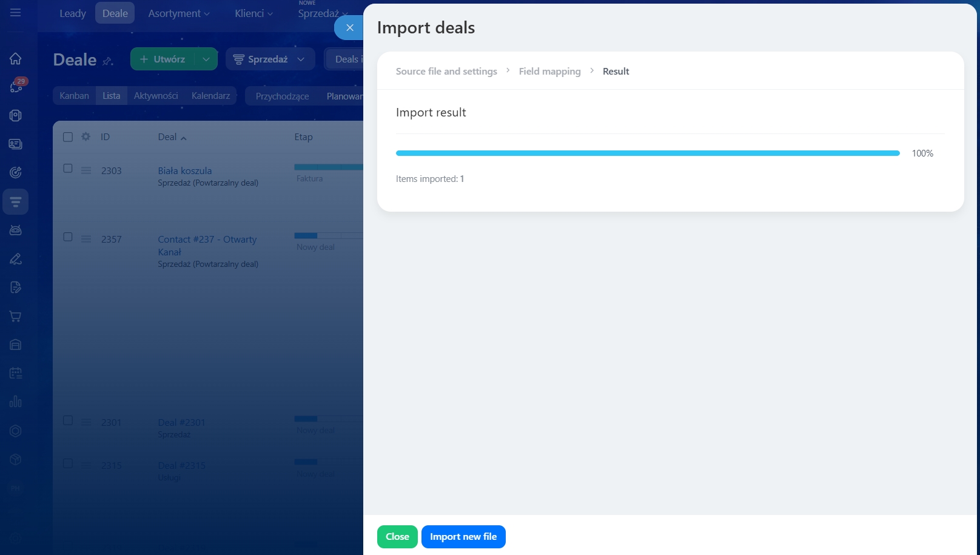Click the hamburger menu icon

pos(16,13)
